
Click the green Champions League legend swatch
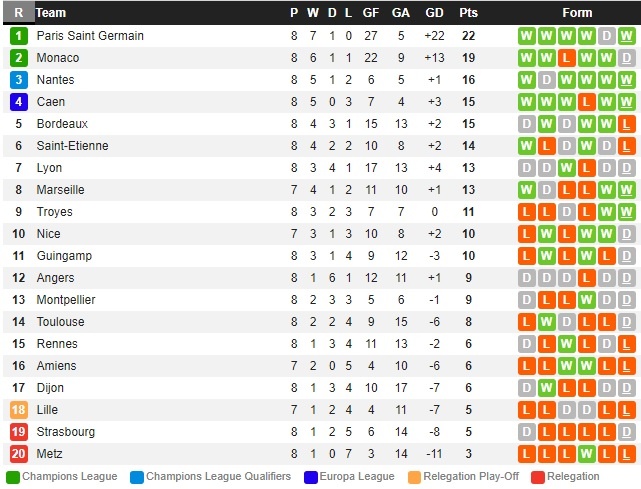[x=12, y=477]
